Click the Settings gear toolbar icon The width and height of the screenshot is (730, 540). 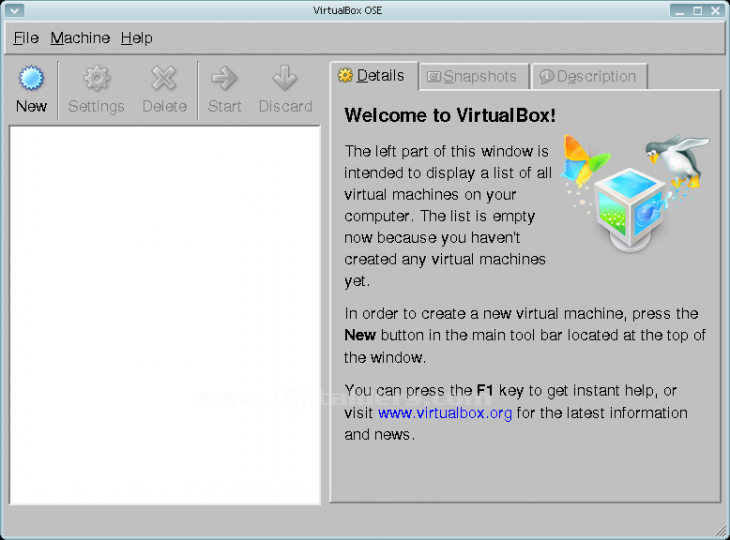[x=96, y=78]
